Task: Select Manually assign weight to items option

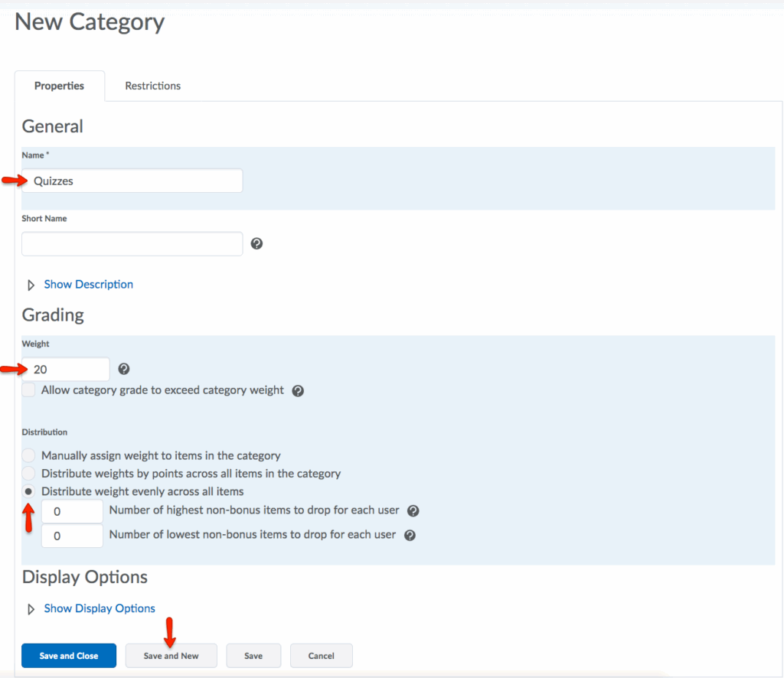Action: click(29, 455)
